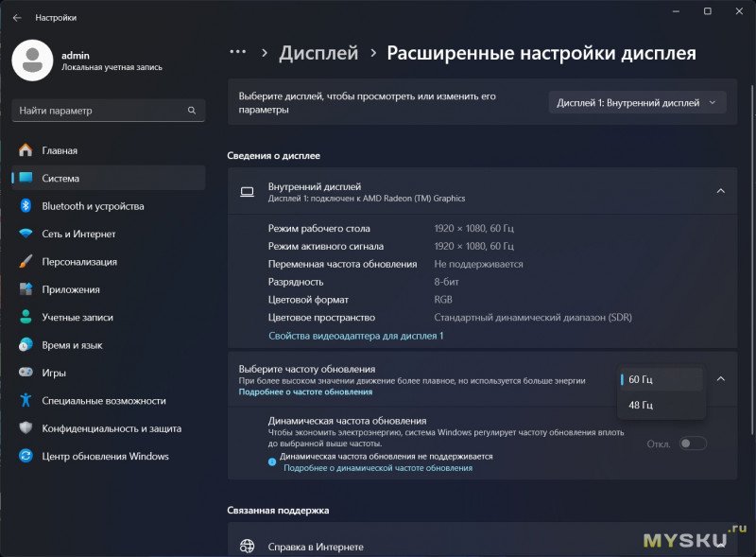The image size is (756, 557).
Task: Click the Игры gamepad icon
Action: 26,373
